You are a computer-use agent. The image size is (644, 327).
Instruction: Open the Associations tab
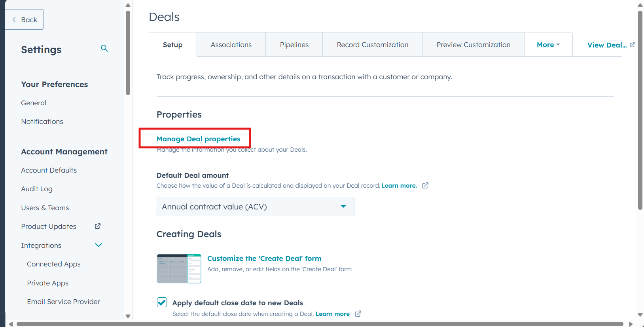(x=231, y=45)
